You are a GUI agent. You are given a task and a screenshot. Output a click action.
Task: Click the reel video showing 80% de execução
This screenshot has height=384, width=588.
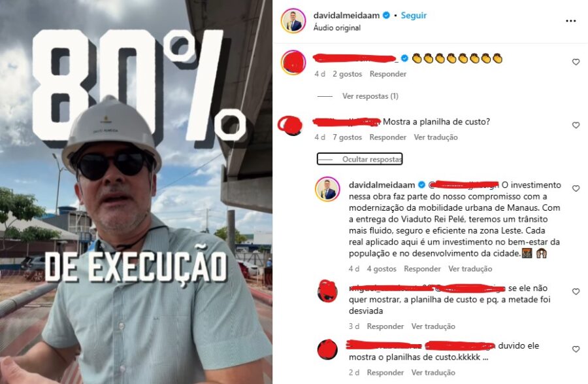point(136,192)
